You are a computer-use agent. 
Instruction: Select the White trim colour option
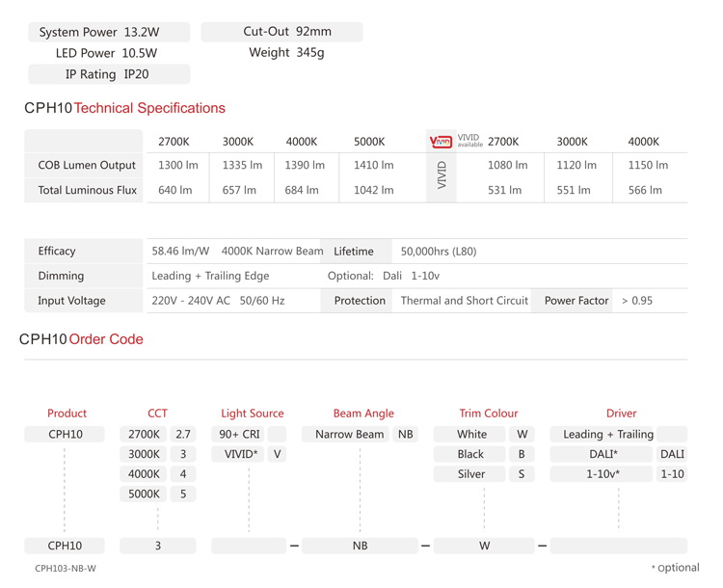click(x=471, y=435)
